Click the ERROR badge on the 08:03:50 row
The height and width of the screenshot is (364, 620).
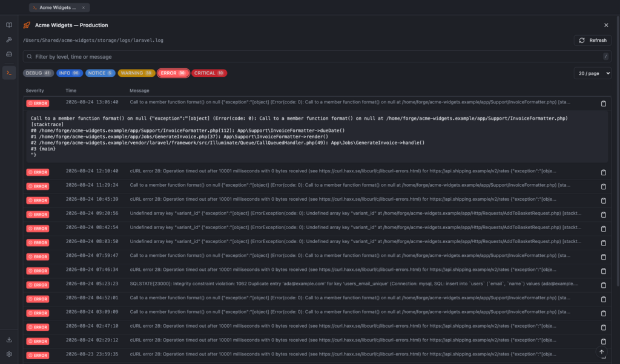(38, 243)
